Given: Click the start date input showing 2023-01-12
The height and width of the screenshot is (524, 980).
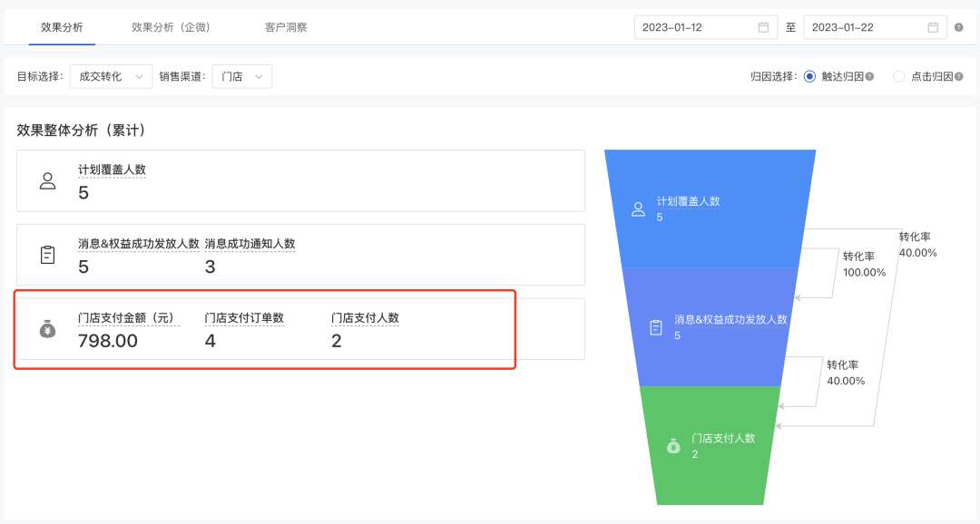Looking at the screenshot, I should click(690, 27).
